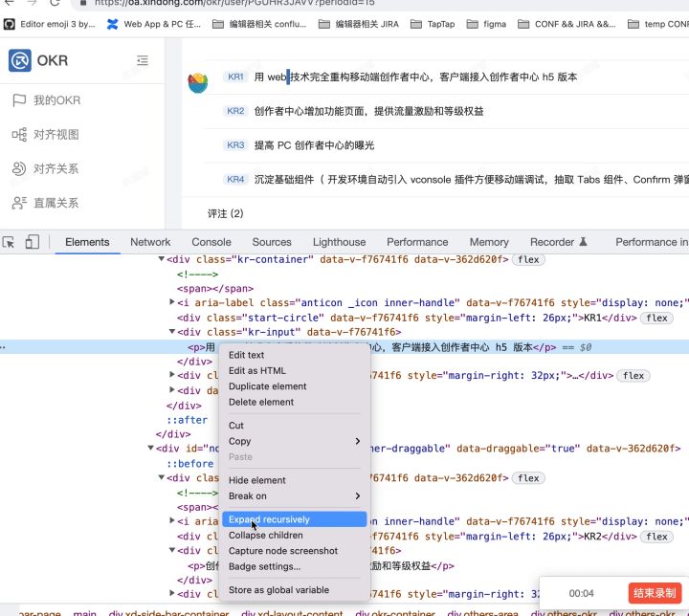
Task: Go to 对齐视图 page
Action: (x=56, y=135)
